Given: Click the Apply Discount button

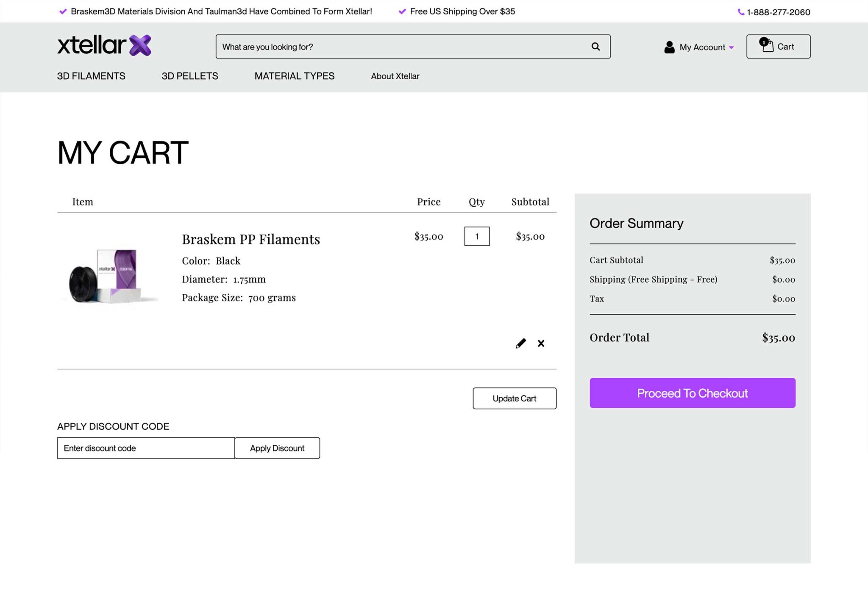Looking at the screenshot, I should coord(277,448).
